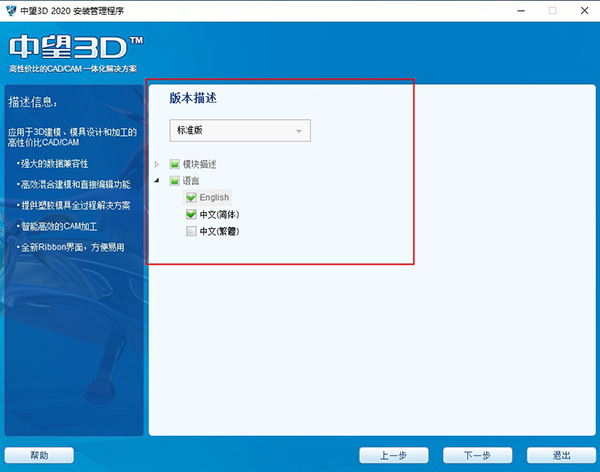The image size is (600, 472).
Task: Click the 版本描述 heading text
Action: [x=193, y=98]
